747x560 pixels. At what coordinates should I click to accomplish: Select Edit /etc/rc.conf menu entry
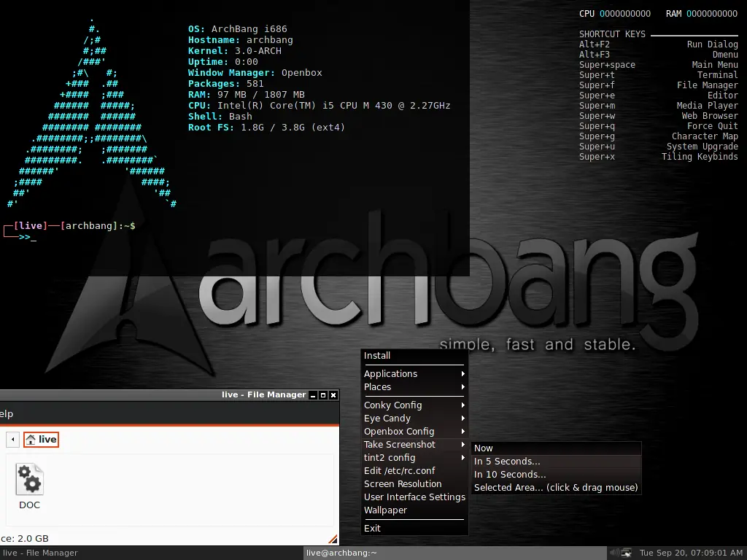(x=414, y=470)
